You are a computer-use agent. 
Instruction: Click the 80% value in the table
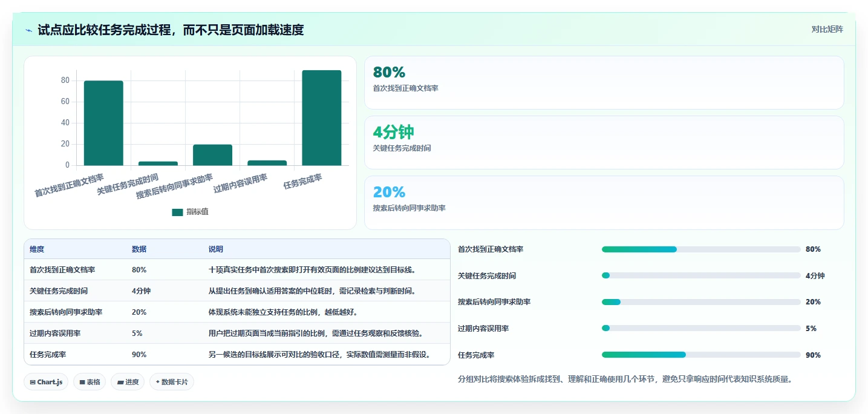point(139,270)
